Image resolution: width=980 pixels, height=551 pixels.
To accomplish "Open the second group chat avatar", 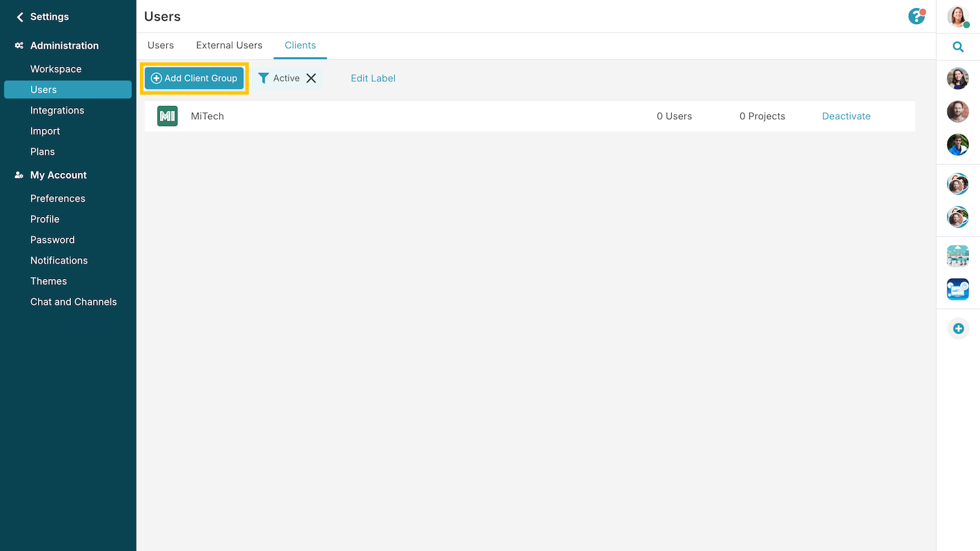I will [x=958, y=217].
